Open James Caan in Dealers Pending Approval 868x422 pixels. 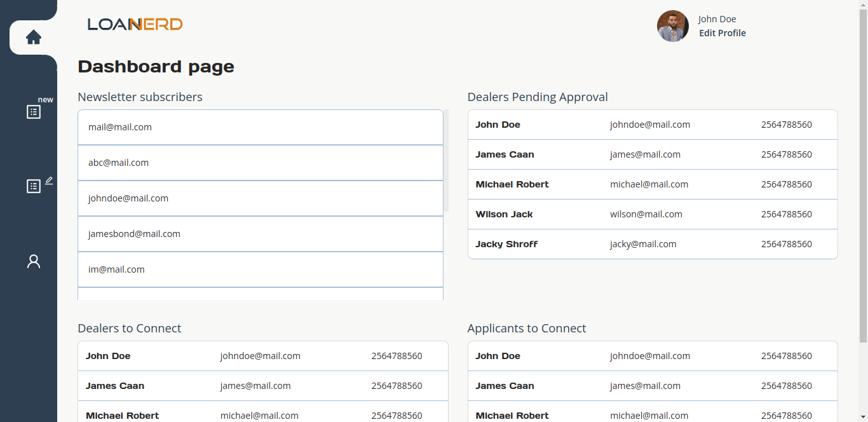point(653,154)
